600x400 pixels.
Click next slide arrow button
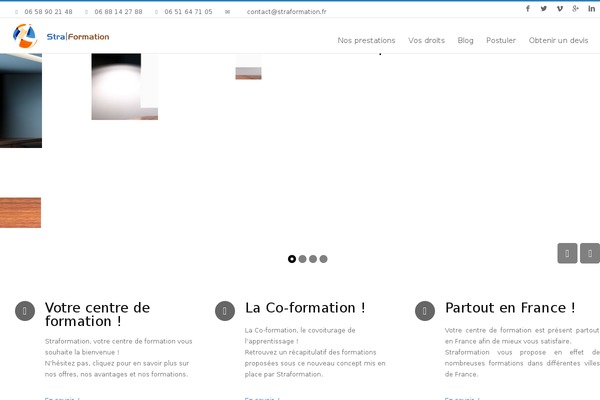590,253
